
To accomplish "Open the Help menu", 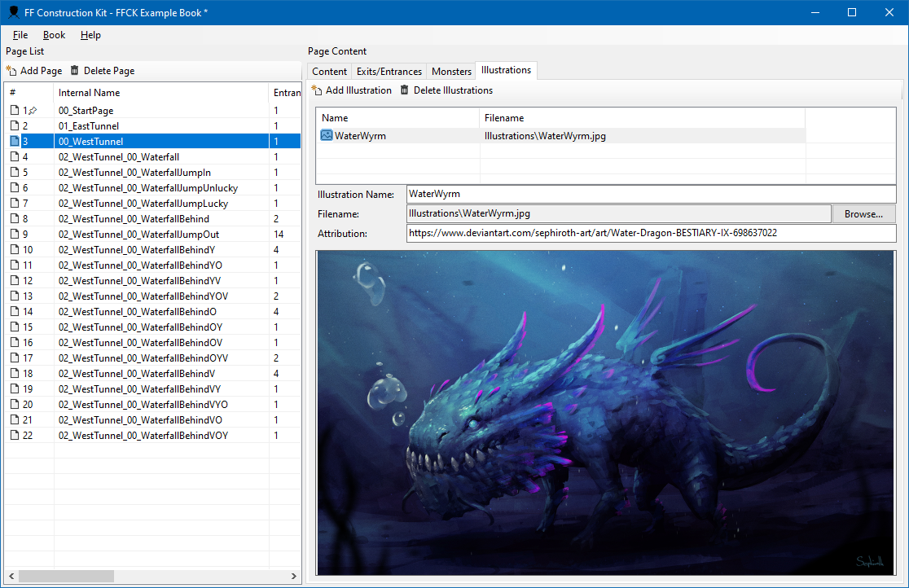I will pyautogui.click(x=90, y=35).
